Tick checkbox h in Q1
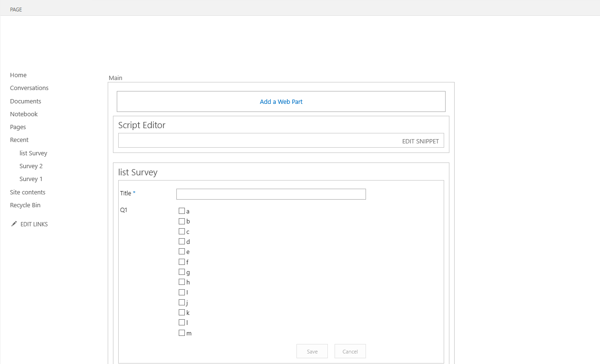 click(x=182, y=282)
